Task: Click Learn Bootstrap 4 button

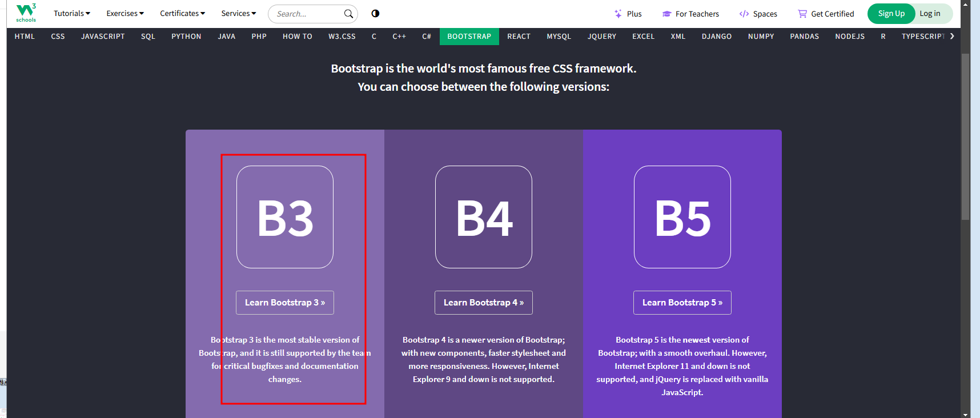Action: click(484, 303)
